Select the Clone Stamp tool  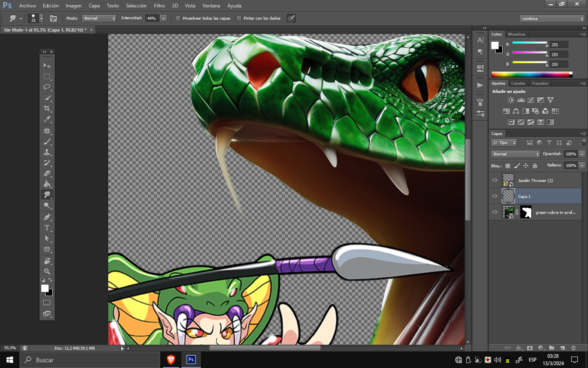(x=47, y=152)
